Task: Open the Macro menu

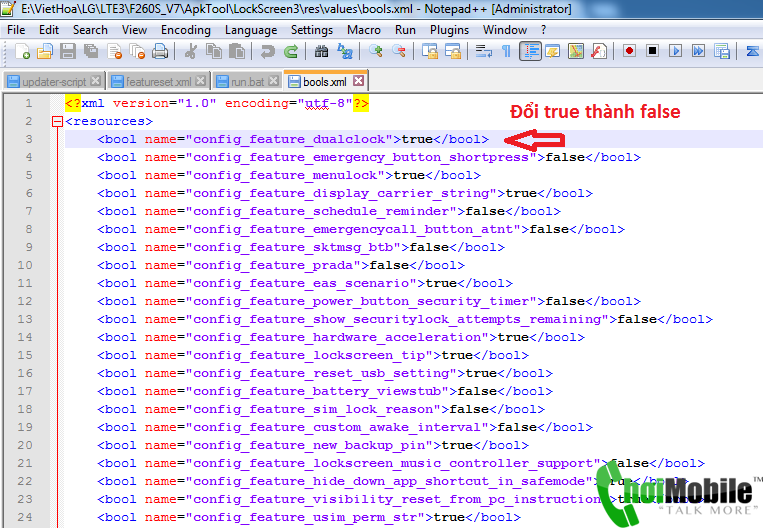Action: pos(363,30)
